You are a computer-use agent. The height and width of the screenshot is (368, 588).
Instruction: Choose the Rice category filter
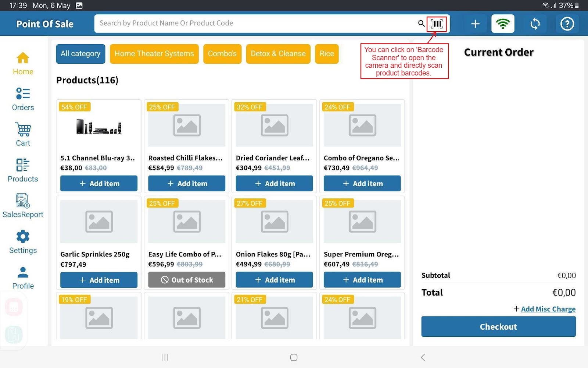click(326, 54)
